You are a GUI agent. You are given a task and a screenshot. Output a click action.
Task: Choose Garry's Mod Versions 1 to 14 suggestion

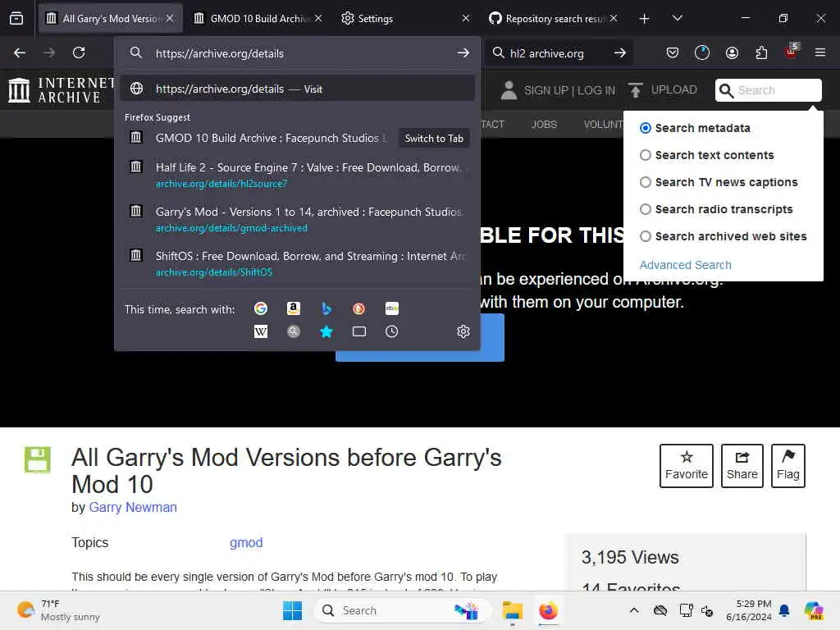(297, 219)
